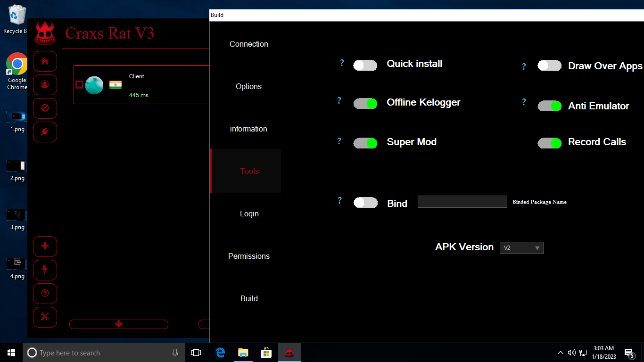The image size is (644, 362).
Task: Click the Windows Start button
Action: click(x=11, y=353)
